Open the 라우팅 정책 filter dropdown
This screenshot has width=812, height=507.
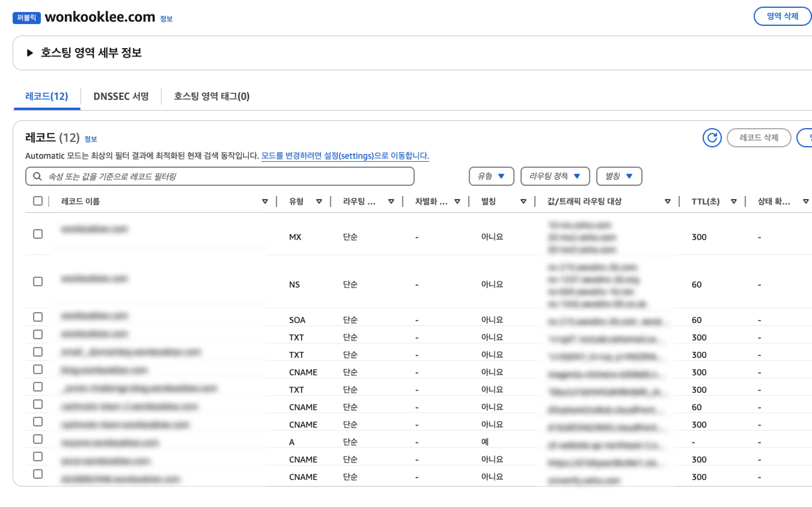point(555,177)
